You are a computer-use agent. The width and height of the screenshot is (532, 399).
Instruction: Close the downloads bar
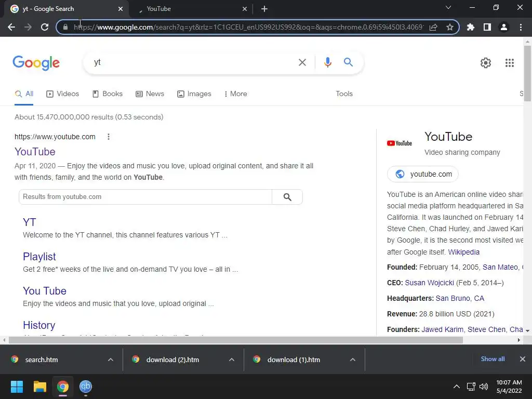(x=523, y=359)
